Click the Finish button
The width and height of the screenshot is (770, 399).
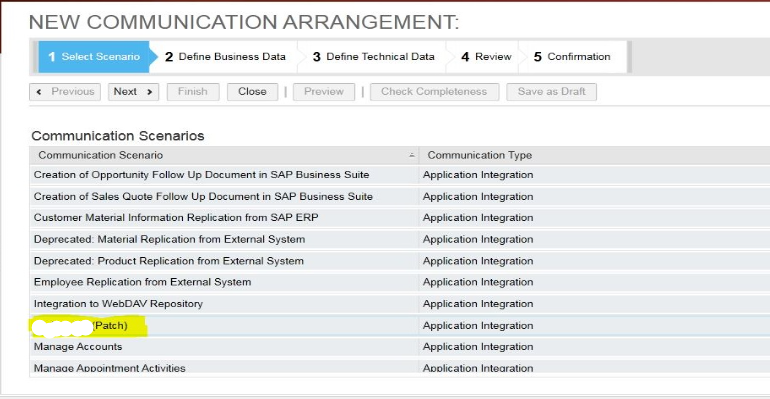point(193,92)
